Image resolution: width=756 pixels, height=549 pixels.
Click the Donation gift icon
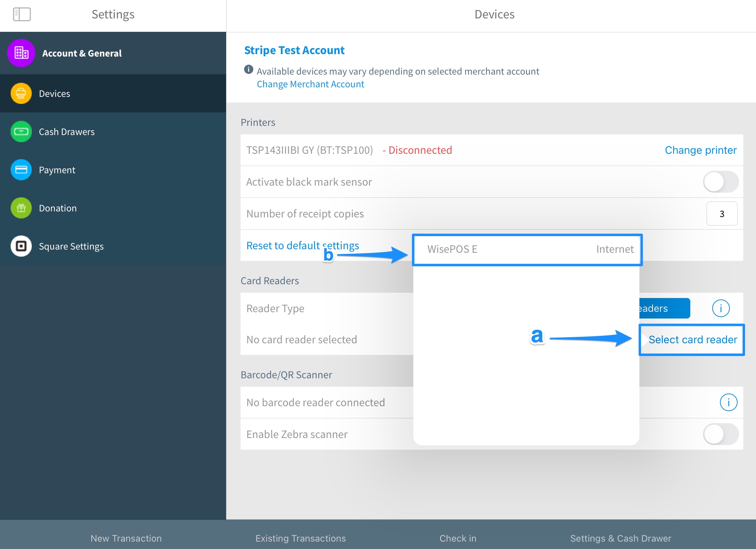tap(21, 208)
